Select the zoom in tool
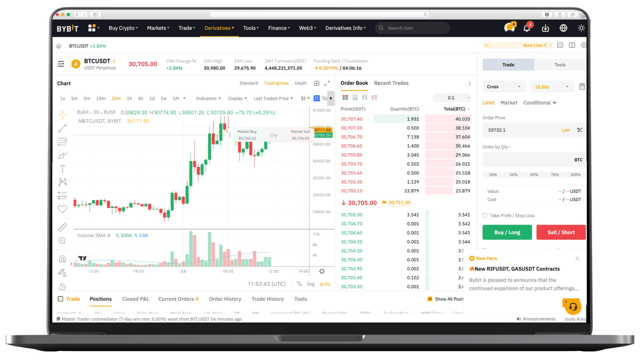The width and height of the screenshot is (644, 362). pyautogui.click(x=62, y=241)
